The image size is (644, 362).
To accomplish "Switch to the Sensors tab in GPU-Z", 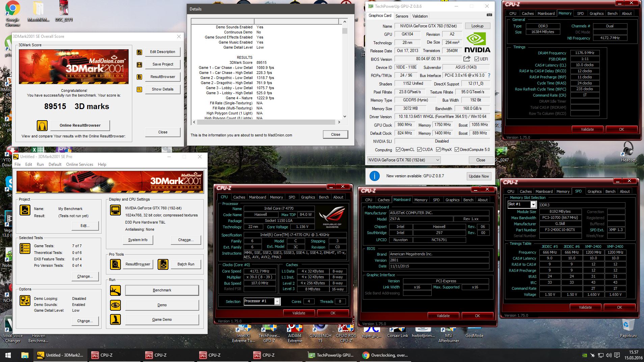I will (402, 16).
